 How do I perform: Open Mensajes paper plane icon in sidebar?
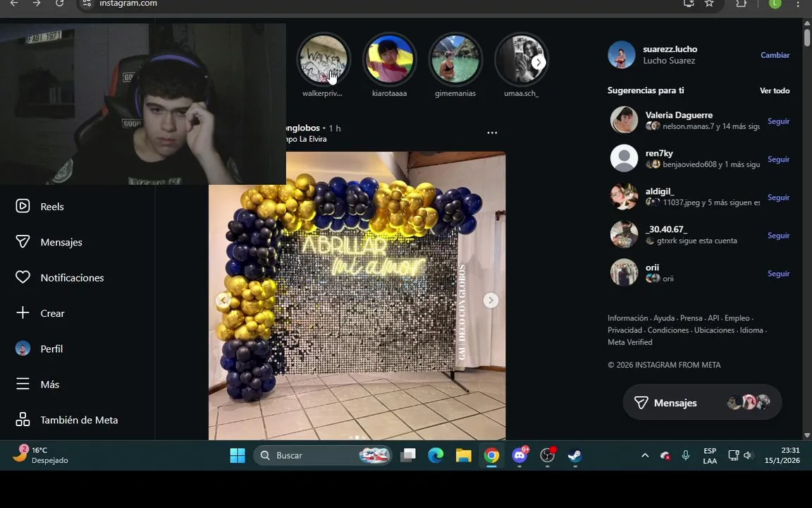click(x=23, y=241)
